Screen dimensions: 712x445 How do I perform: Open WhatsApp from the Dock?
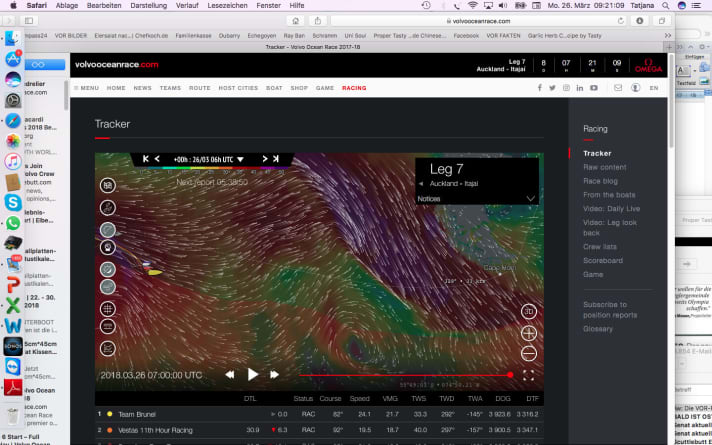[x=13, y=223]
